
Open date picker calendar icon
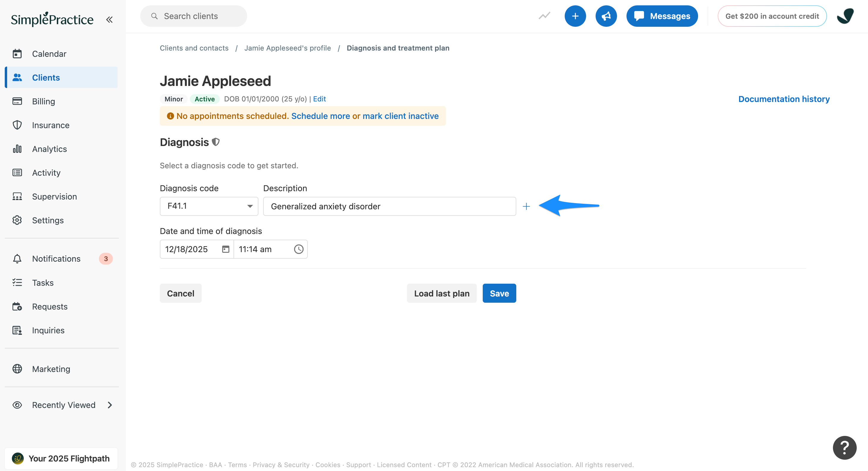[226, 249]
